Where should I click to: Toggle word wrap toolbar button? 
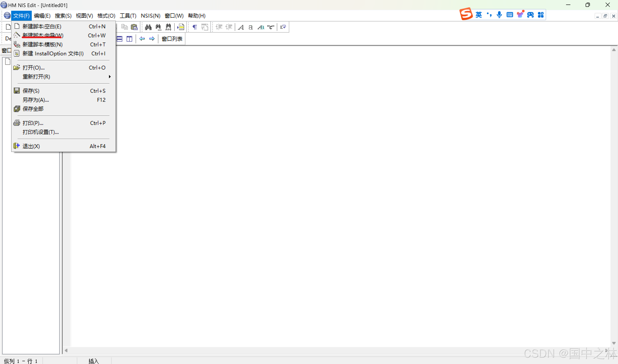[283, 27]
